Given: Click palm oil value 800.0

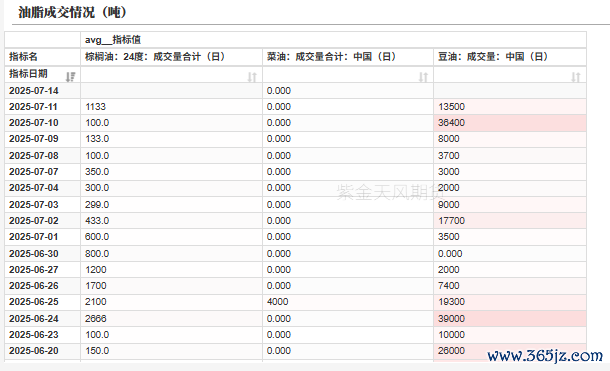Looking at the screenshot, I should [x=97, y=254].
